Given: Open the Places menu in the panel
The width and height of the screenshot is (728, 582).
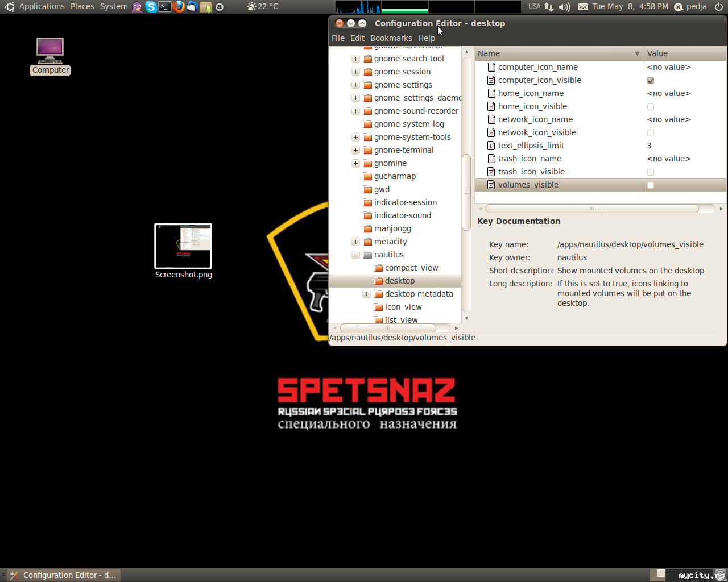Looking at the screenshot, I should pos(82,6).
